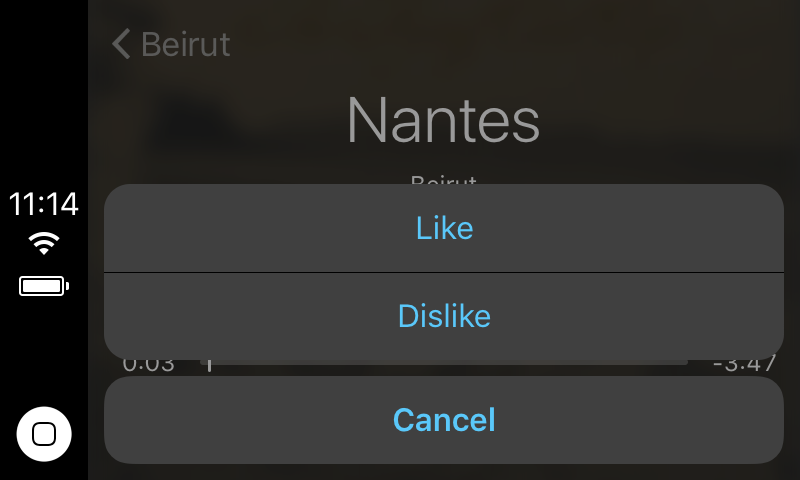The width and height of the screenshot is (800, 480).
Task: Click the -3:47 remaining time
Action: (744, 365)
